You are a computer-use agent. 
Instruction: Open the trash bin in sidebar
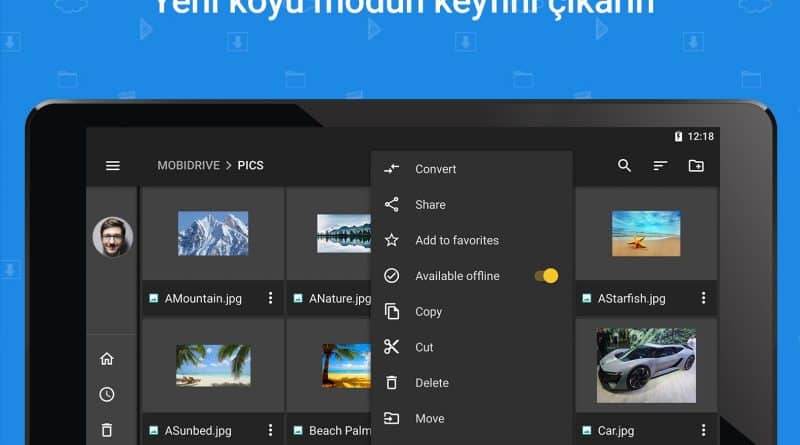[107, 430]
